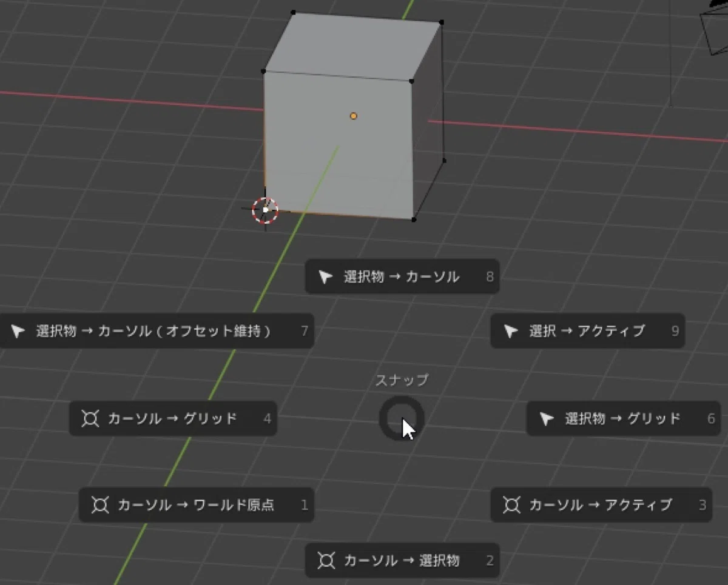728x585 pixels.
Task: Click the arrow icon on 選択 → アクティブ
Action: point(511,331)
